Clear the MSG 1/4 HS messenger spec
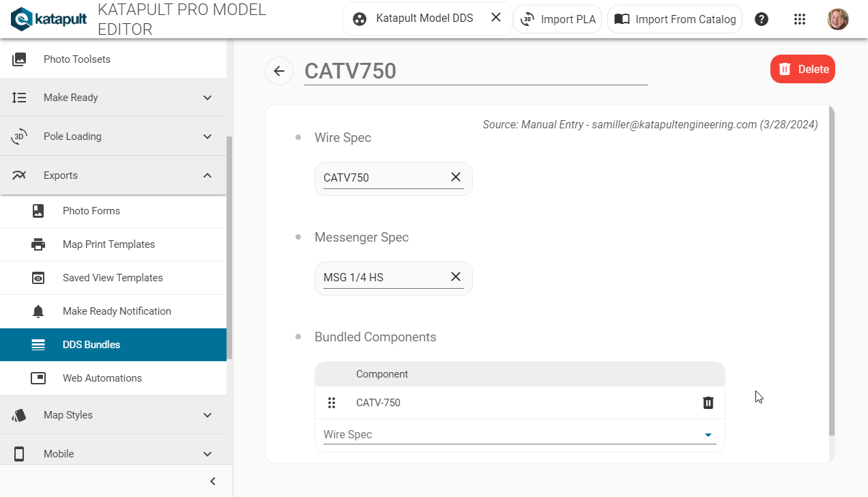This screenshot has width=868, height=497. point(456,277)
